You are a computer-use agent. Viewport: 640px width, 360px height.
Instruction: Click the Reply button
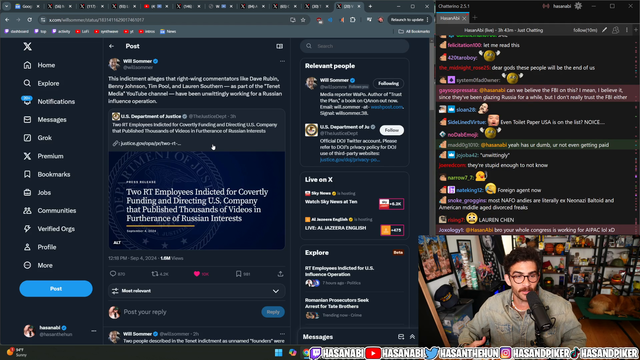pyautogui.click(x=273, y=312)
